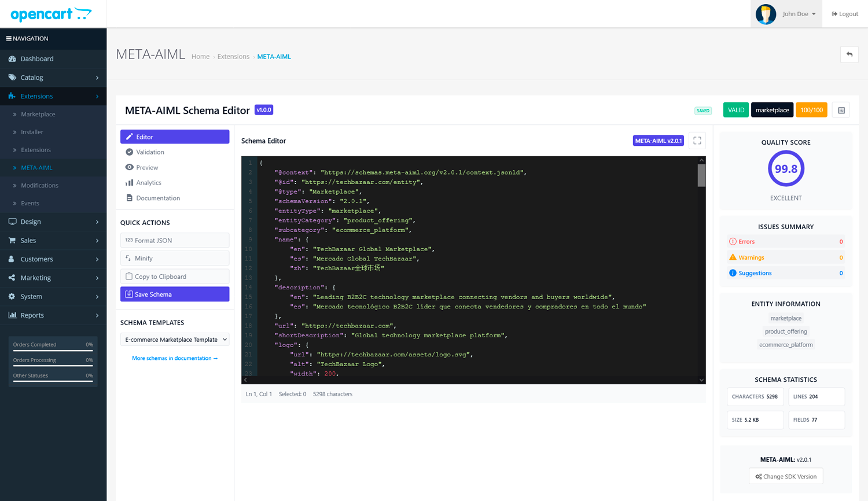868x501 pixels.
Task: Click the Orders Completed progress bar
Action: 53,351
